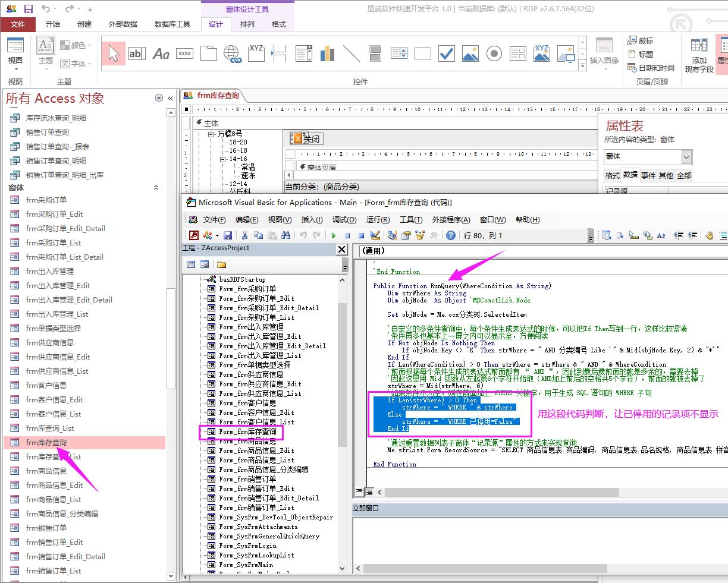The image size is (728, 583).
Task: Open the 设计 ribbon tab
Action: coord(216,24)
